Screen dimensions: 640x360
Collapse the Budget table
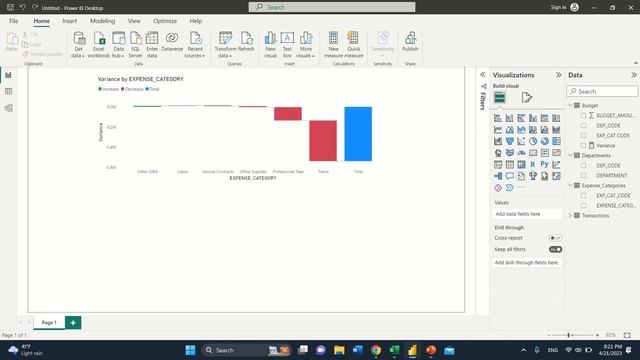(x=571, y=105)
